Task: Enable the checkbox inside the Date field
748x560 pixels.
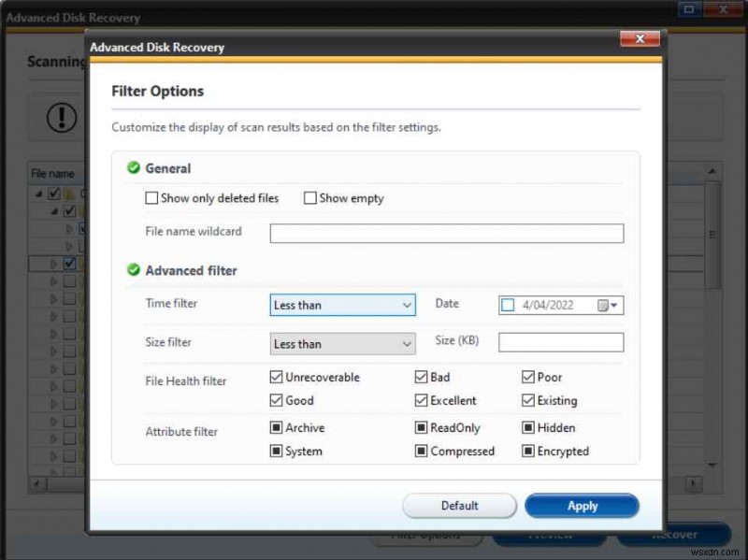Action: [x=508, y=305]
